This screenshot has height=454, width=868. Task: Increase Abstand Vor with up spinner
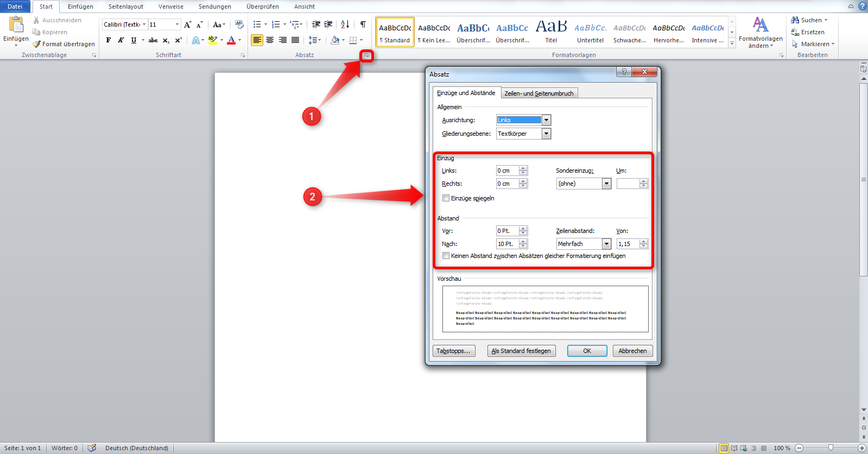pos(523,229)
